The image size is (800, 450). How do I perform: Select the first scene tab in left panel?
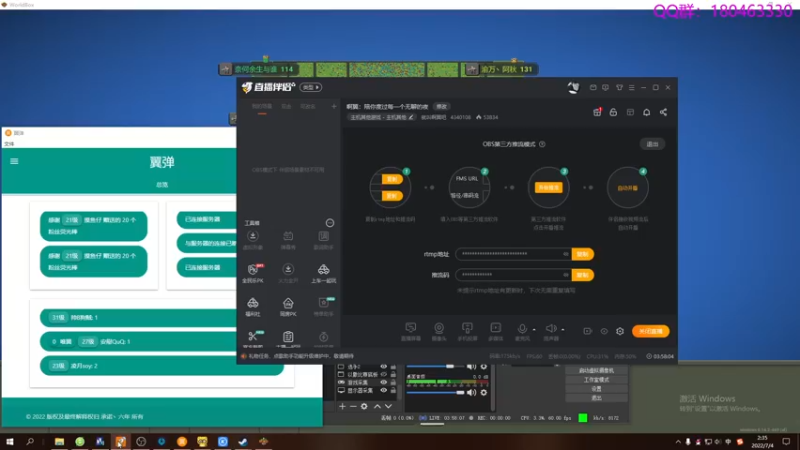coord(262,107)
